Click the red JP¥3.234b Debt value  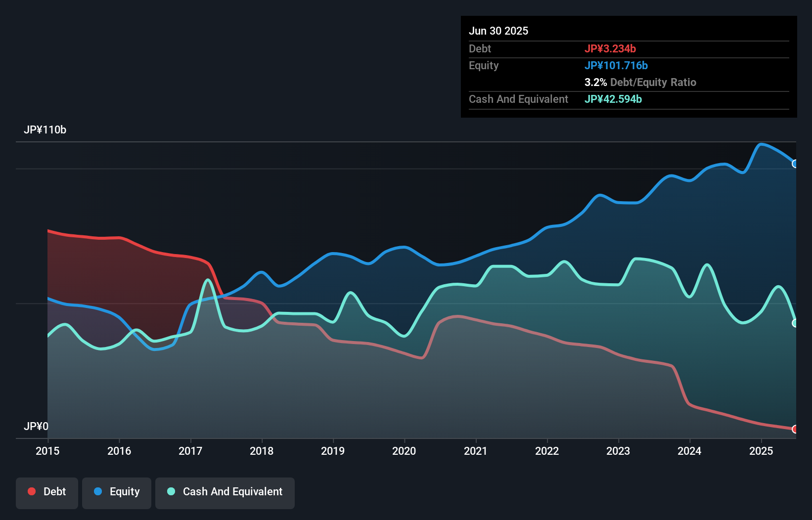click(x=611, y=48)
